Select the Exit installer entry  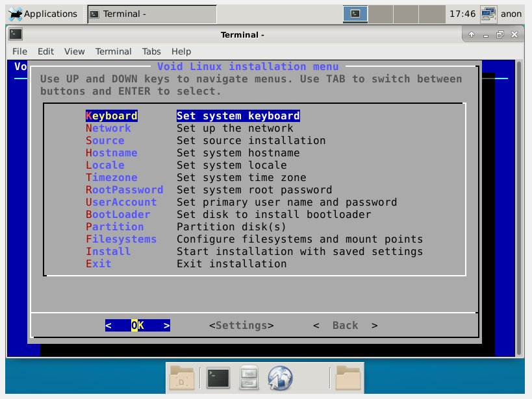click(99, 264)
